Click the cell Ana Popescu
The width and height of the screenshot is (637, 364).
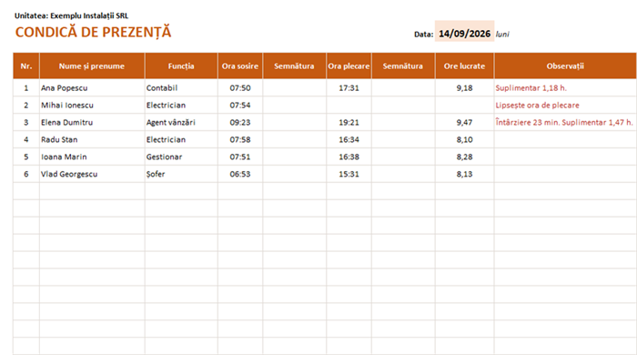click(92, 87)
